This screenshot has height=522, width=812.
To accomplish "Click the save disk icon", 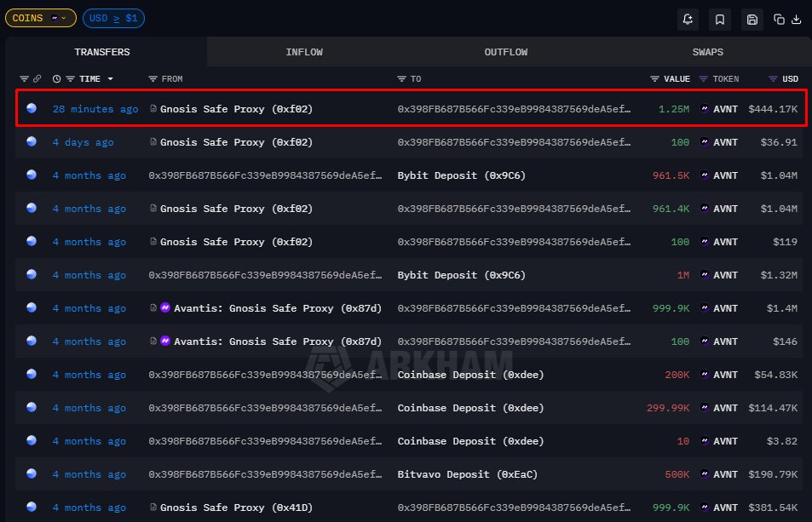I will click(752, 19).
